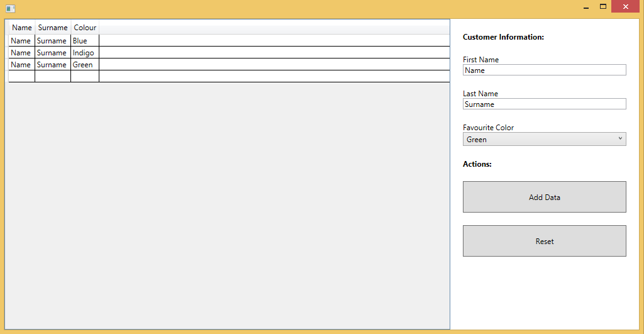Select the Blue cell in first row
The height and width of the screenshot is (334, 644).
point(84,41)
